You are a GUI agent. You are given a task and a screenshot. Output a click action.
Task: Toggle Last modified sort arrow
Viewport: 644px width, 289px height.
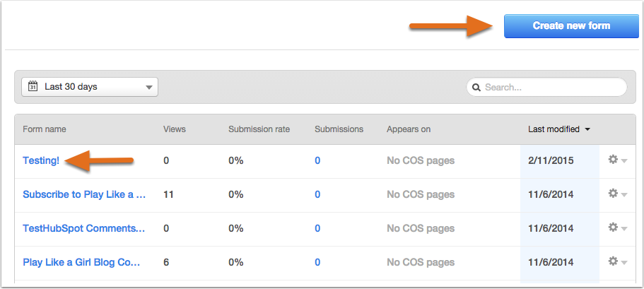tap(587, 129)
